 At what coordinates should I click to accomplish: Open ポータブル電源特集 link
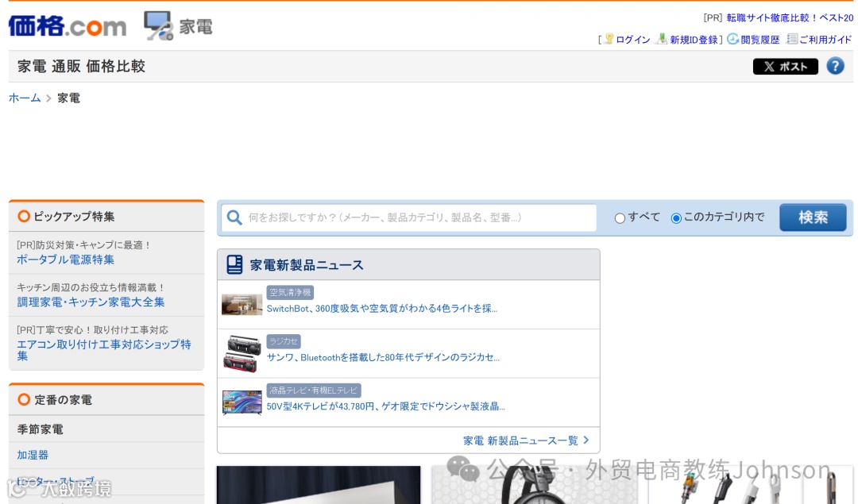point(65,260)
